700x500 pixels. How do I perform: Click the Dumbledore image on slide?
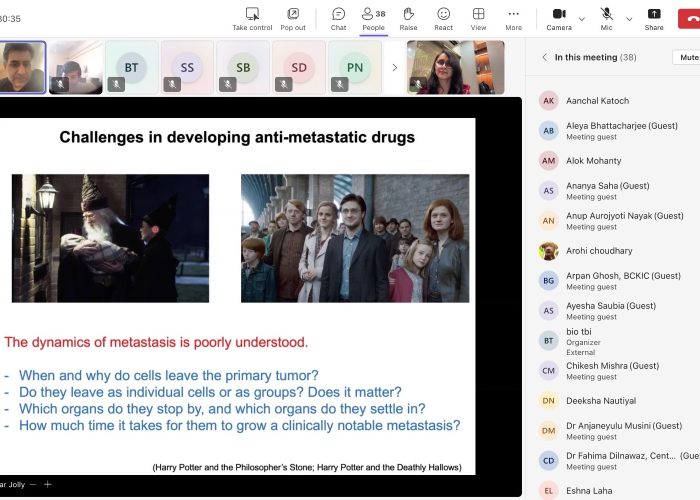pyautogui.click(x=110, y=238)
